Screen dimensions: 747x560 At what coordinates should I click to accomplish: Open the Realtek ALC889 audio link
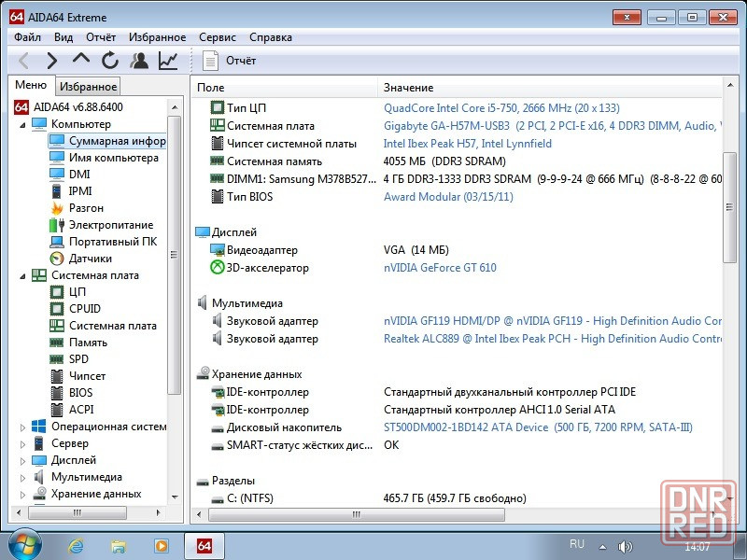click(553, 339)
